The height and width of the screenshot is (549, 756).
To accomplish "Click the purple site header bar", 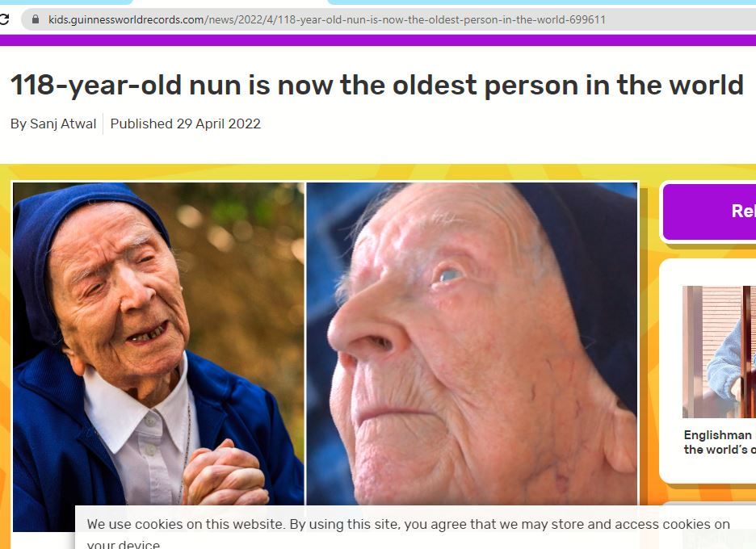I will (x=378, y=40).
